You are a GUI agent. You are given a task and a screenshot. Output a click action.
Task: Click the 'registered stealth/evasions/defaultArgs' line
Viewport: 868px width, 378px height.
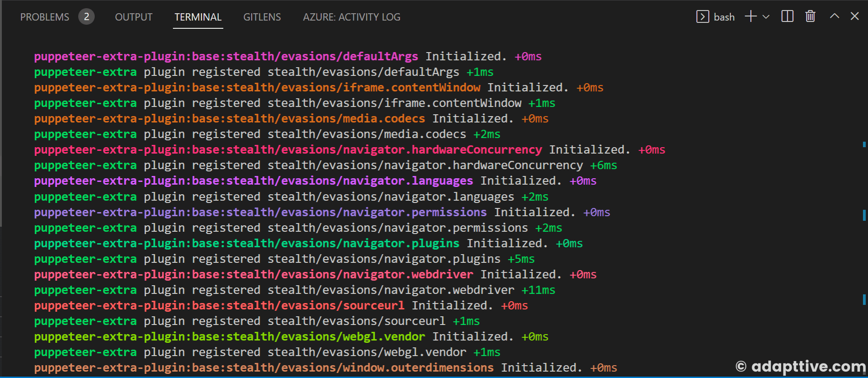click(264, 72)
